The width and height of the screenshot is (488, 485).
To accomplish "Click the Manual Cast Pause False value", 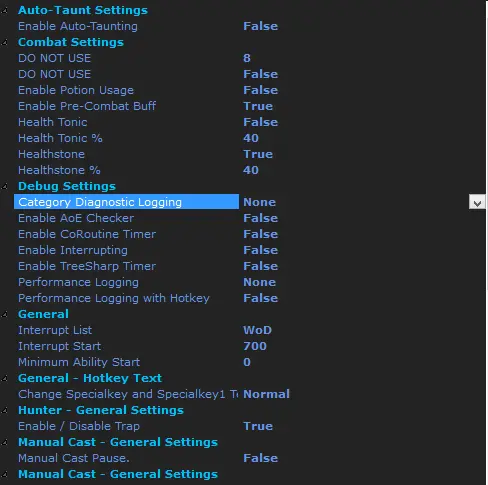I will pos(260,458).
